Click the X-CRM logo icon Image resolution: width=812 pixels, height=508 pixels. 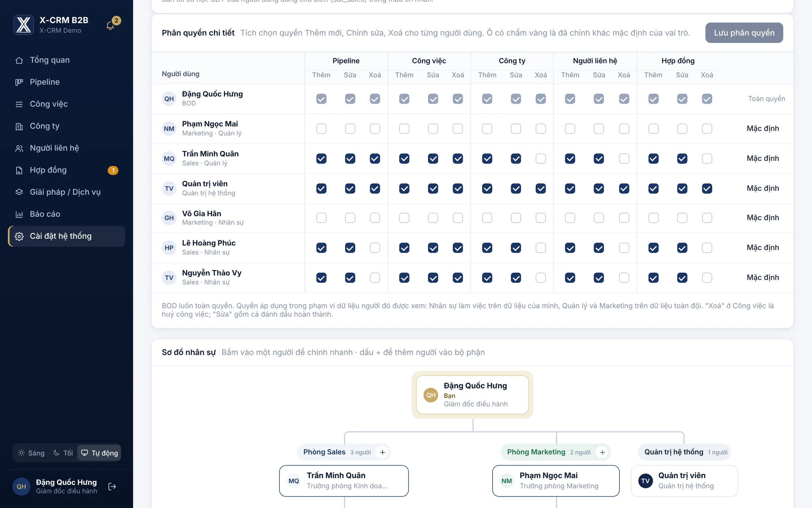point(24,25)
